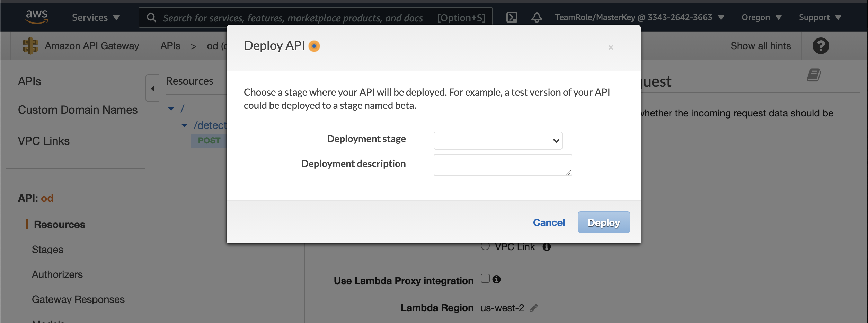
Task: Click Lambda Proxy integration info icon
Action: coord(496,279)
